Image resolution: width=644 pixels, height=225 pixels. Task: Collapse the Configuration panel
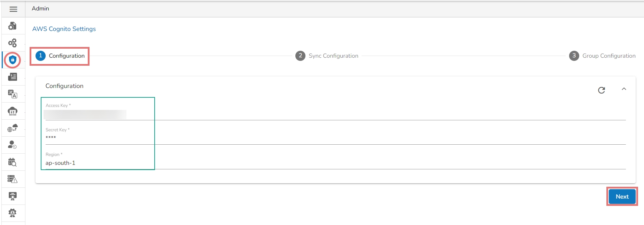pos(624,89)
